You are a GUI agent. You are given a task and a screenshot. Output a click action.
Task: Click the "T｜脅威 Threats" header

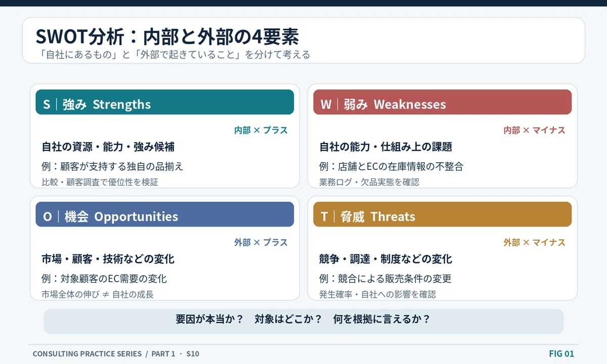coord(443,214)
